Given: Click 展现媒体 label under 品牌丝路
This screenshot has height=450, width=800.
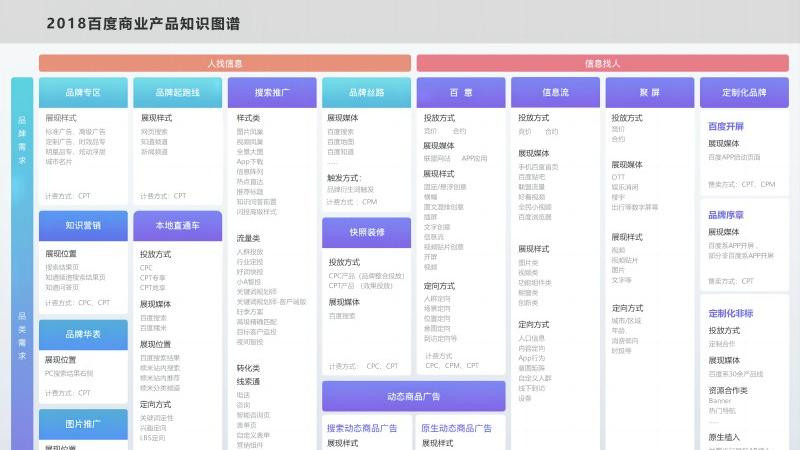Looking at the screenshot, I should coord(342,118).
